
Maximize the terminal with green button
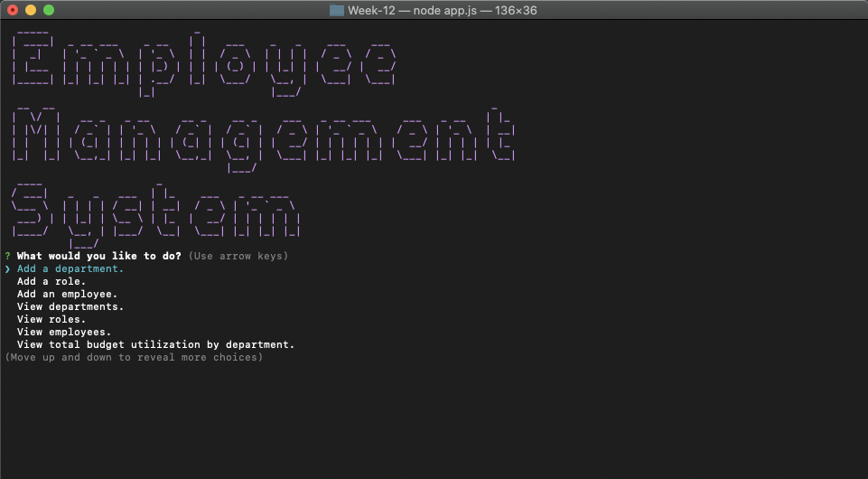coord(49,10)
